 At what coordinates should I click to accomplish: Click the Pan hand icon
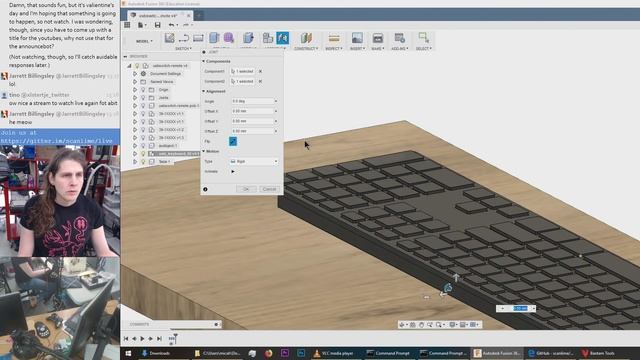pyautogui.click(x=422, y=325)
